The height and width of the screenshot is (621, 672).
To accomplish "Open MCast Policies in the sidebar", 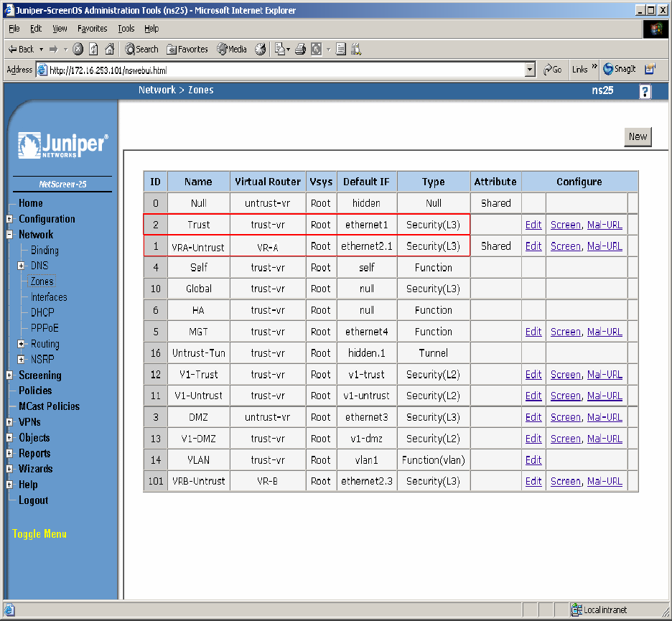I will pos(50,406).
